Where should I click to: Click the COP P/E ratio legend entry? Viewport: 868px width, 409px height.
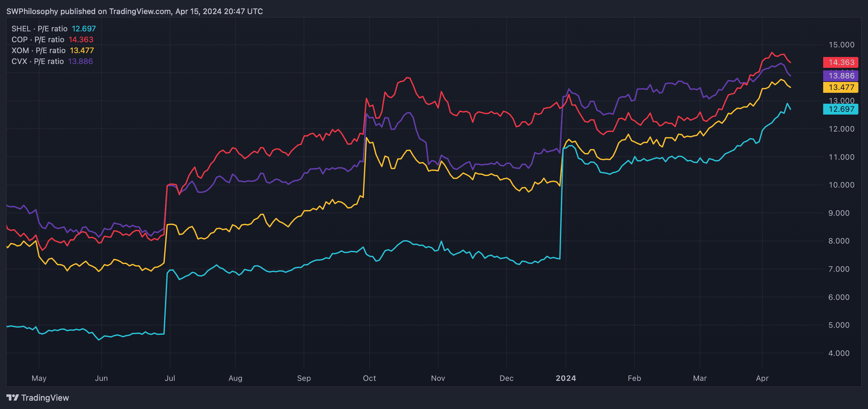(x=38, y=39)
